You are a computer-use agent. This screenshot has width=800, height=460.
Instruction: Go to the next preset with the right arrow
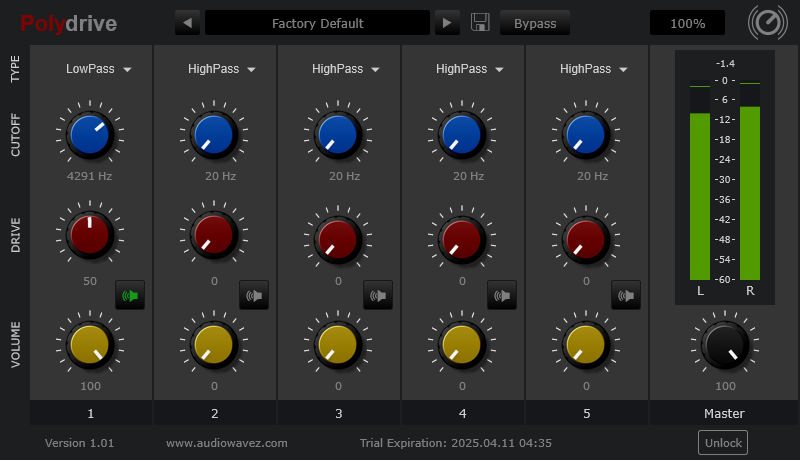click(447, 23)
